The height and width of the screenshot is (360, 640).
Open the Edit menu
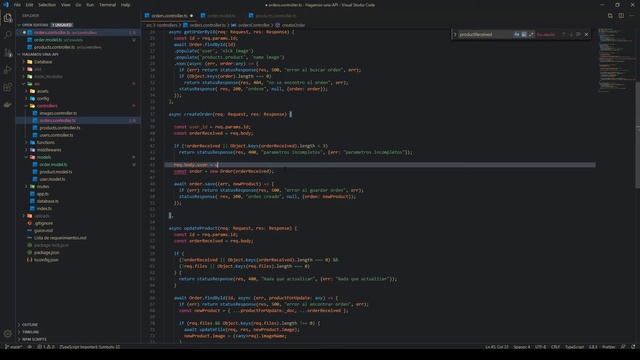click(x=29, y=5)
